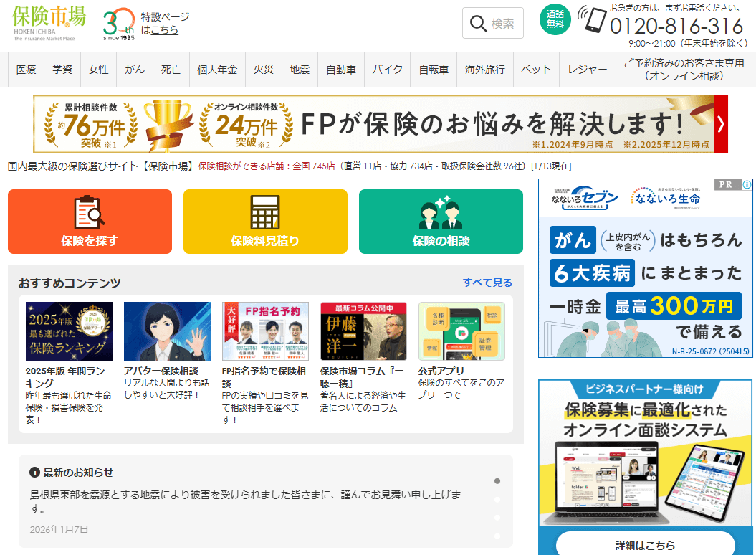Open the 自動車 insurance category
This screenshot has width=756, height=555.
click(x=341, y=70)
